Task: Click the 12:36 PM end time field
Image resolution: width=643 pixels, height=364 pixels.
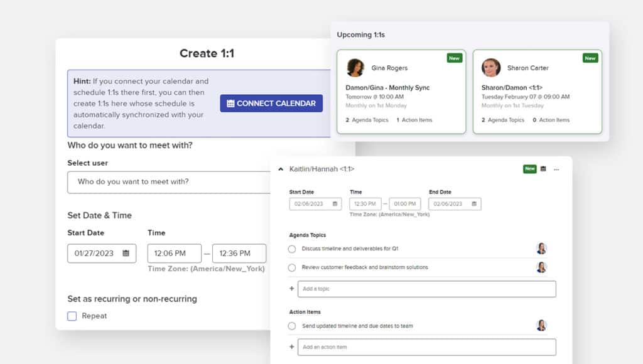Action: [x=239, y=254]
